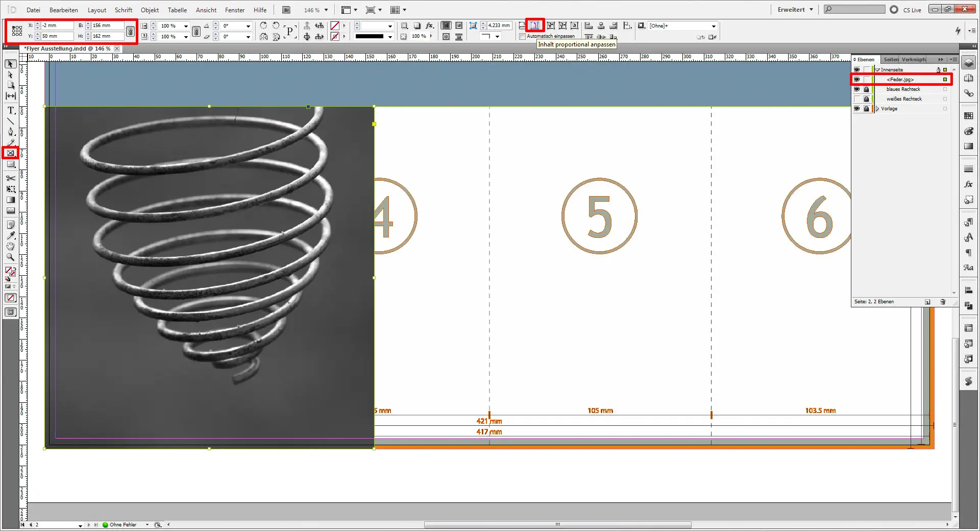Switch to the Seiten panel tab

(x=891, y=60)
